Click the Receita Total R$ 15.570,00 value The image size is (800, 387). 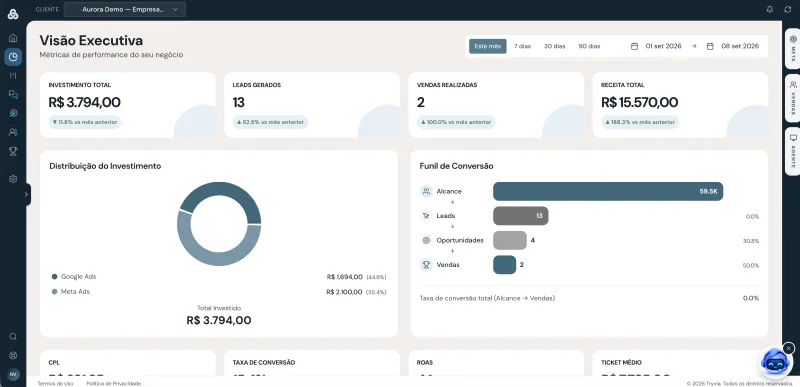pos(639,102)
